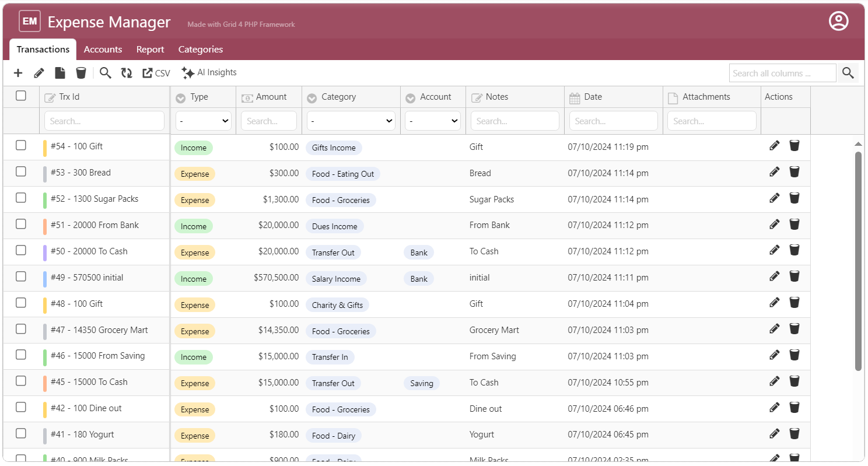Click the clone record document icon
Viewport: 868px width, 466px height.
(x=60, y=73)
